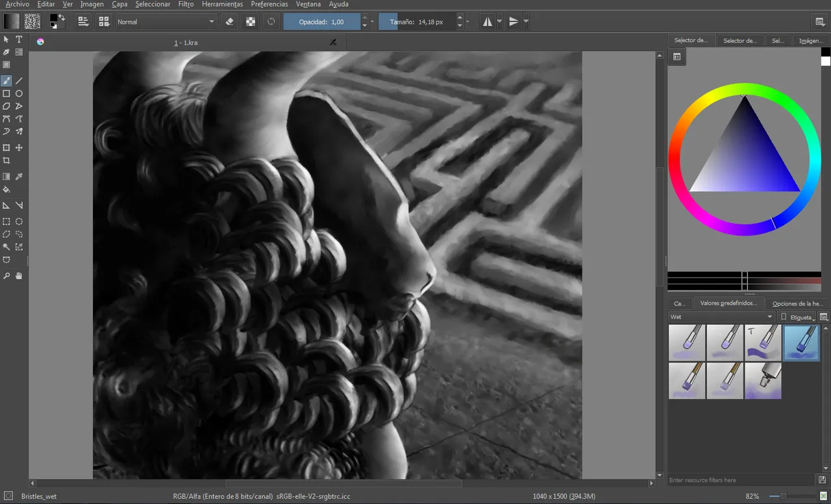Select the Polygonal Selection tool

pos(6,234)
